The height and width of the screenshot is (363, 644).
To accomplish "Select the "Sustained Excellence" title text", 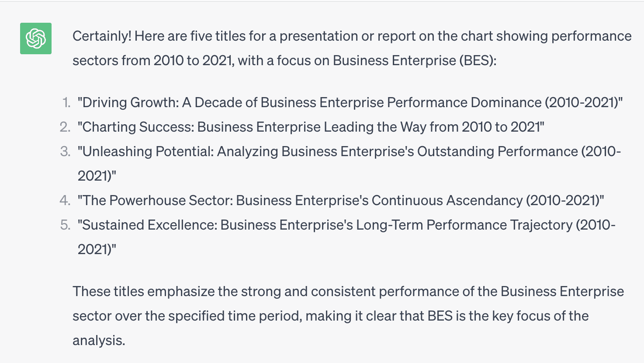I will [346, 237].
